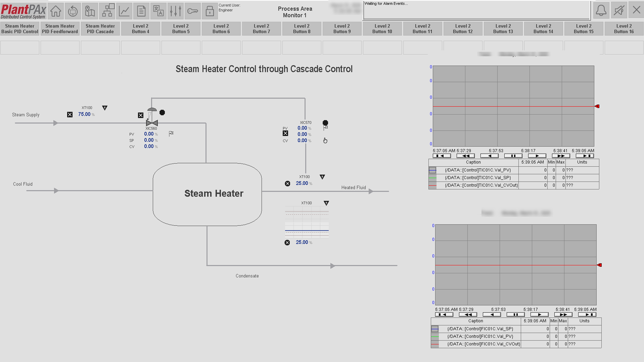This screenshot has width=644, height=362.
Task: Open the sliders settings toolbar icon
Action: [x=175, y=11]
